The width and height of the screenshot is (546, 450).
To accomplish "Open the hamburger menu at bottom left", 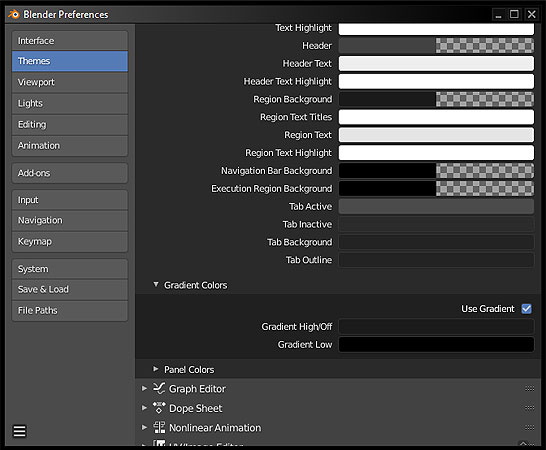I will click(x=20, y=431).
